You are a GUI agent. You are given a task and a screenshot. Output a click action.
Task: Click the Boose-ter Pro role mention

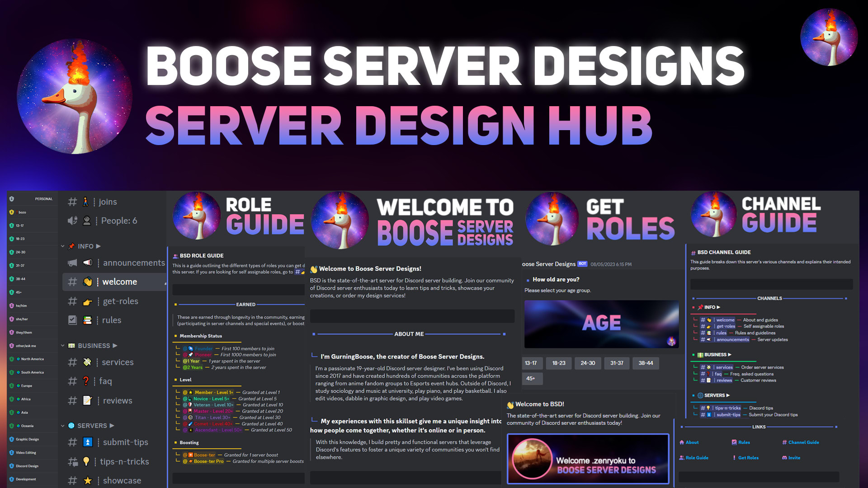pos(203,461)
